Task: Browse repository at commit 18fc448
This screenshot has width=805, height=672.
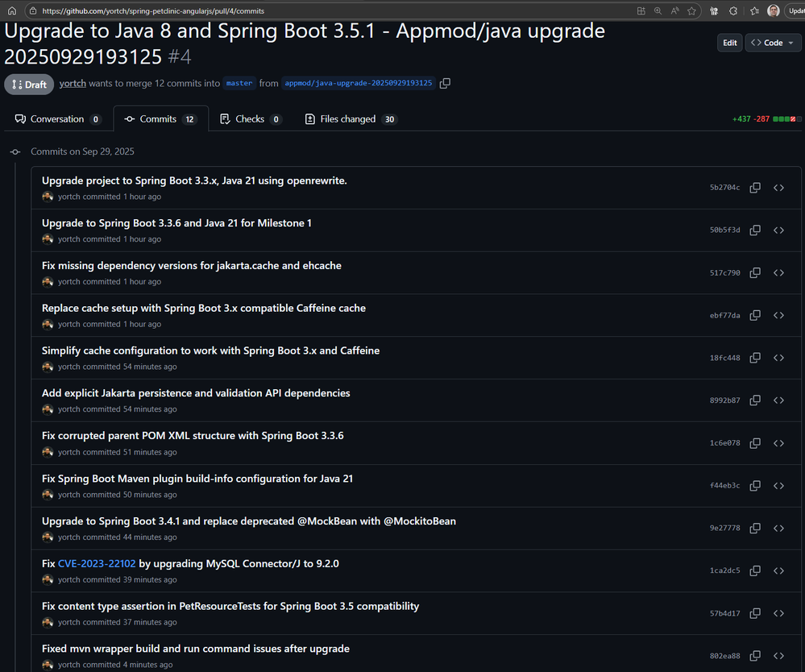Action: click(x=779, y=358)
